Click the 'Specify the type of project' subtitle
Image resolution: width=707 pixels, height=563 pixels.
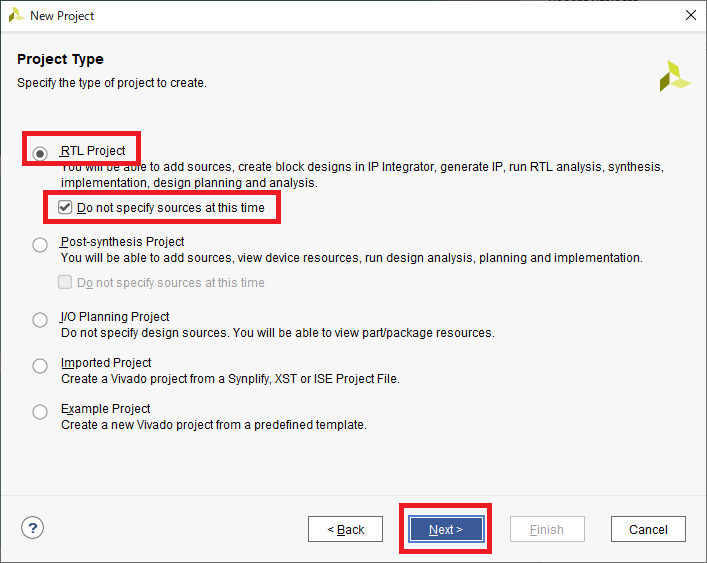point(112,83)
